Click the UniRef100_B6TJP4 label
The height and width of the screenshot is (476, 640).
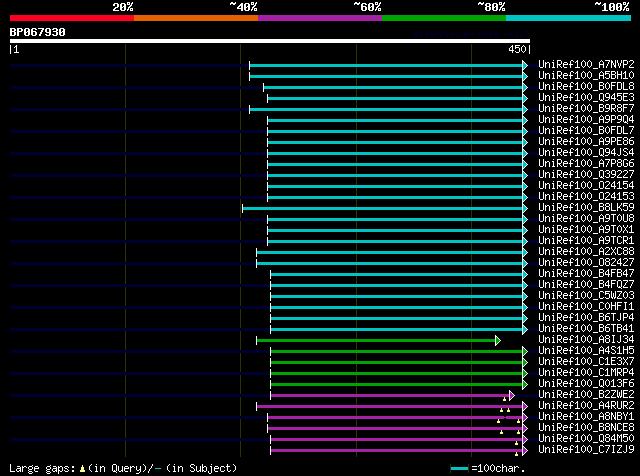click(x=586, y=318)
